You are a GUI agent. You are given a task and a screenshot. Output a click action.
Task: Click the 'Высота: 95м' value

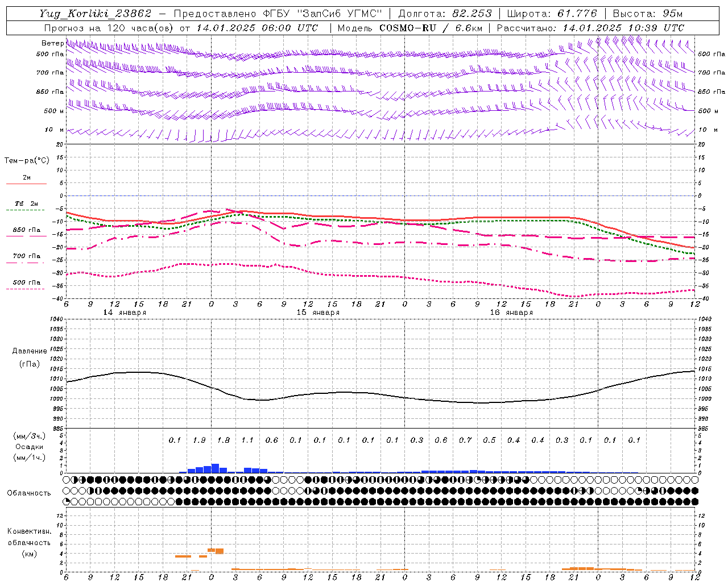[648, 14]
